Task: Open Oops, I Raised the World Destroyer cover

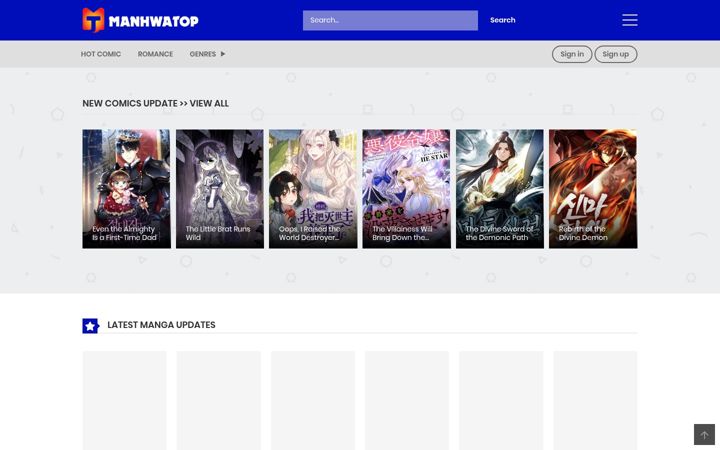Action: [x=313, y=189]
